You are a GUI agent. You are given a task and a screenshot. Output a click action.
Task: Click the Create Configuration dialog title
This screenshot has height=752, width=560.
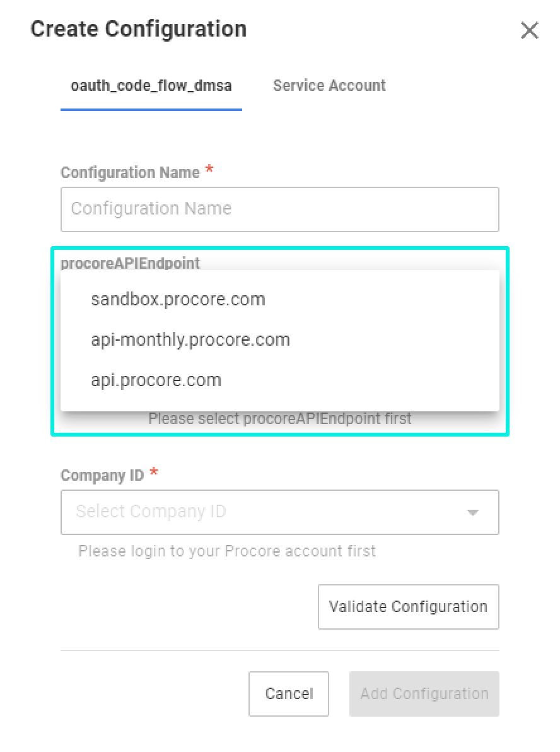pyautogui.click(x=139, y=29)
